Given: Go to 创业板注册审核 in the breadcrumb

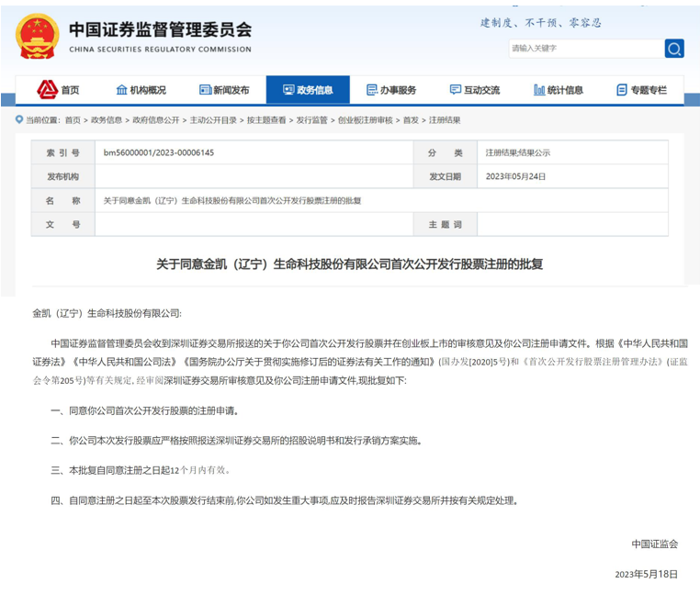Looking at the screenshot, I should click(366, 120).
